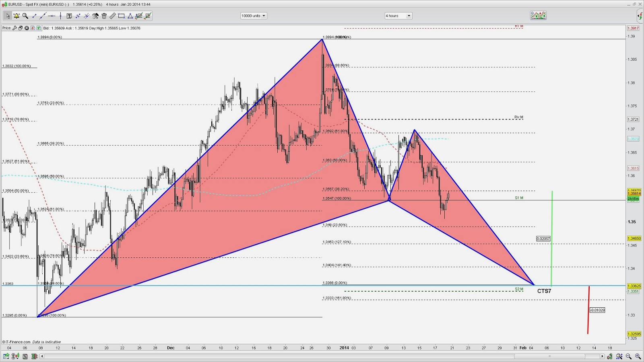
Task: Click the scrollbar right arrow button
Action: tap(602, 356)
